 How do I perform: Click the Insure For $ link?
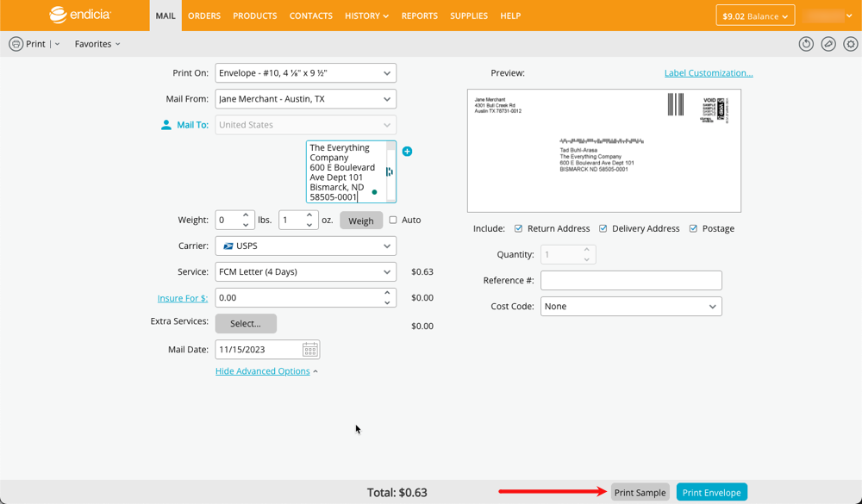(x=183, y=298)
